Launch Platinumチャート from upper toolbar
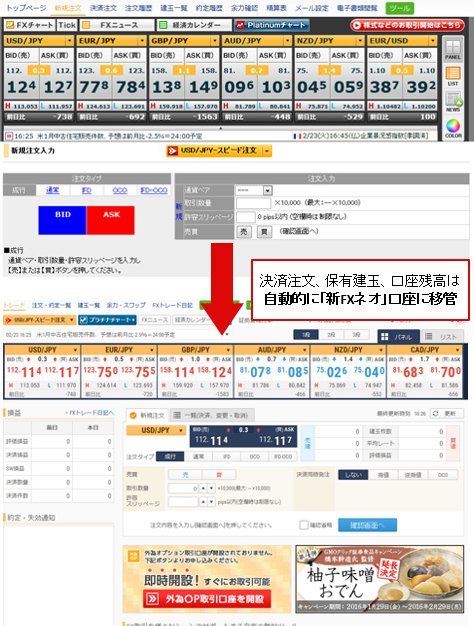This screenshot has width=474, height=626. 271,25
